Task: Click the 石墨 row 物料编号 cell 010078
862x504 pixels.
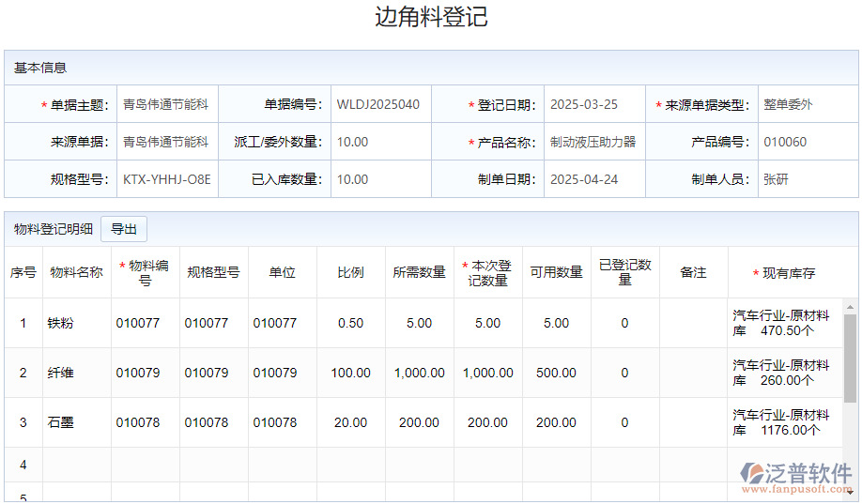Action: (145, 423)
